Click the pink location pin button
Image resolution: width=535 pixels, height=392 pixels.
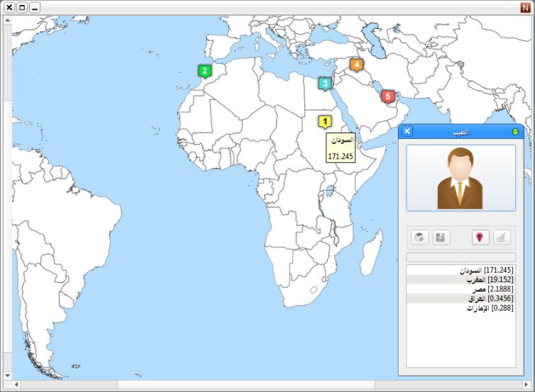(x=480, y=237)
